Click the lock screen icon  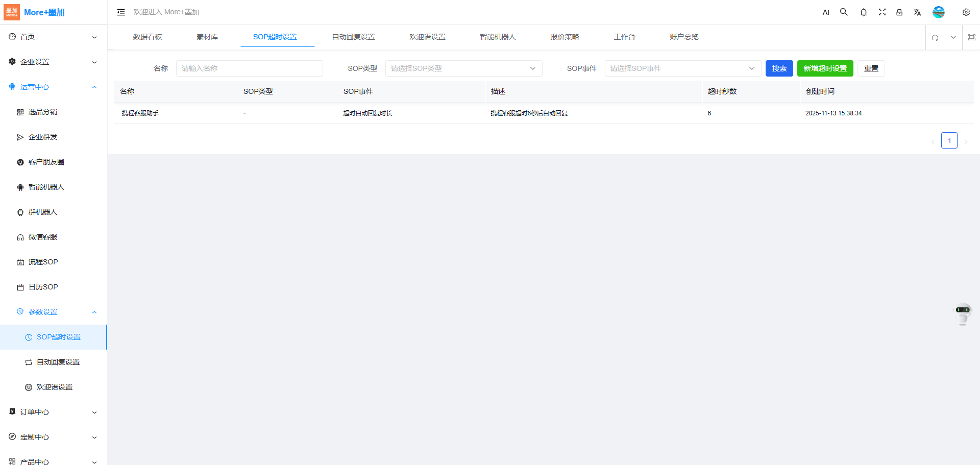pos(899,12)
